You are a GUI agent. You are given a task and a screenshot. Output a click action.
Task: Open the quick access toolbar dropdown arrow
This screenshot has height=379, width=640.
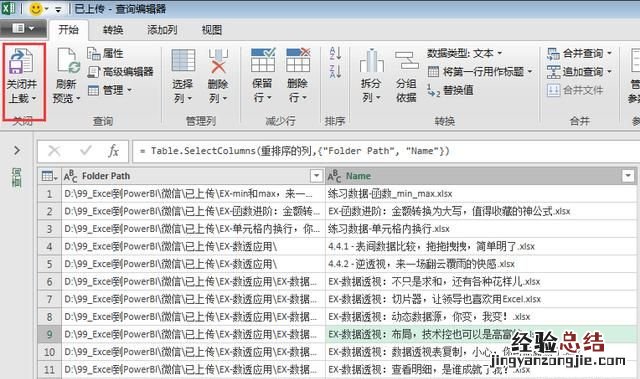click(x=58, y=9)
